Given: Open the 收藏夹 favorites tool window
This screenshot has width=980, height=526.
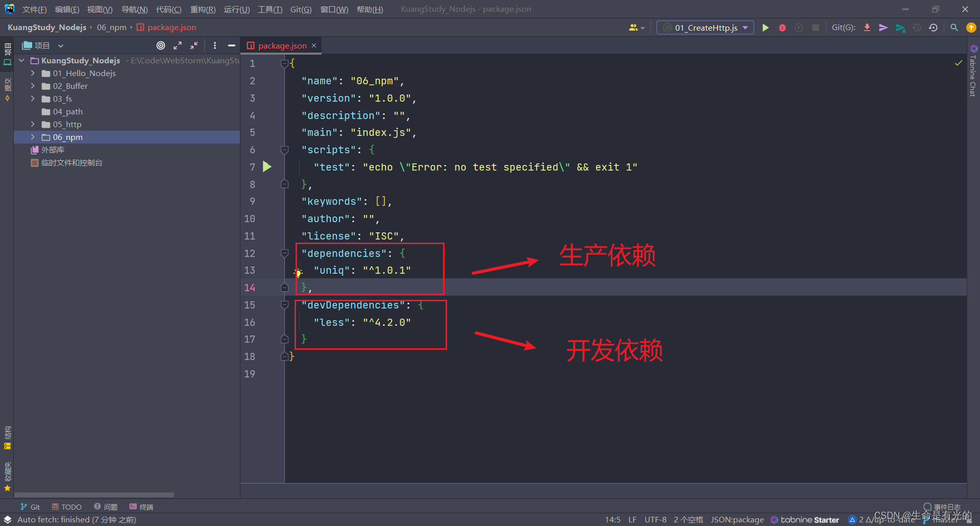Looking at the screenshot, I should [7, 476].
